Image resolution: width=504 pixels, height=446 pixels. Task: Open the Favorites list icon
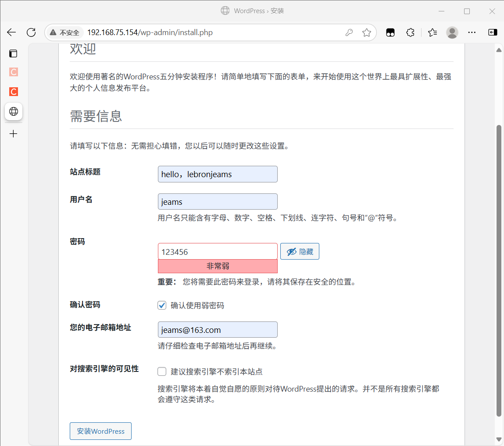click(x=433, y=32)
